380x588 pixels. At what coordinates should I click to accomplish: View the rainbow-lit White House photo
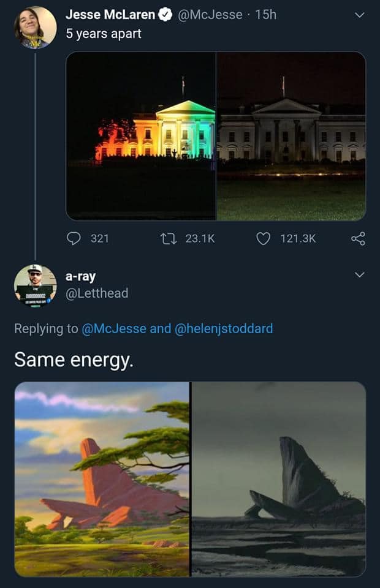[141, 136]
